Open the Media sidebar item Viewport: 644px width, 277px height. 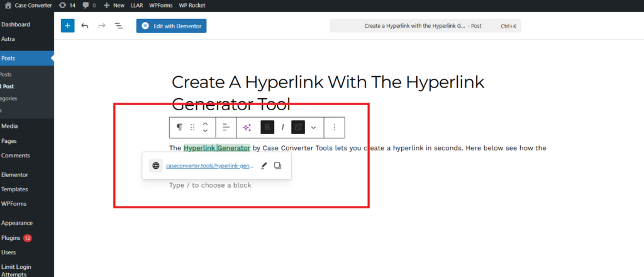pyautogui.click(x=9, y=126)
